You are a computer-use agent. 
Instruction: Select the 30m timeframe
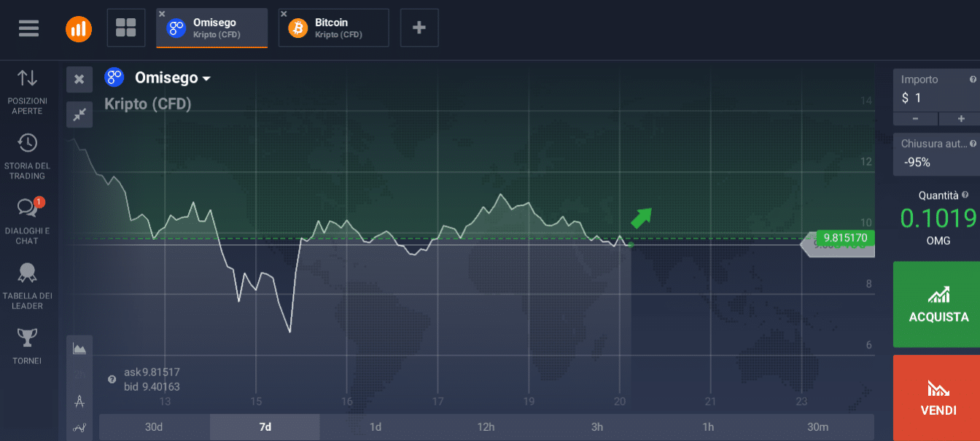(818, 427)
